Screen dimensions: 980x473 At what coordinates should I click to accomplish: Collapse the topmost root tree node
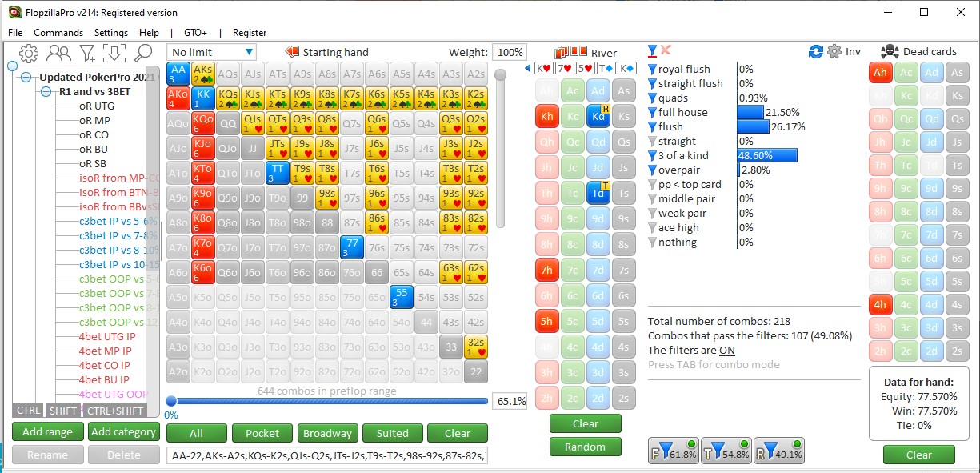12,67
